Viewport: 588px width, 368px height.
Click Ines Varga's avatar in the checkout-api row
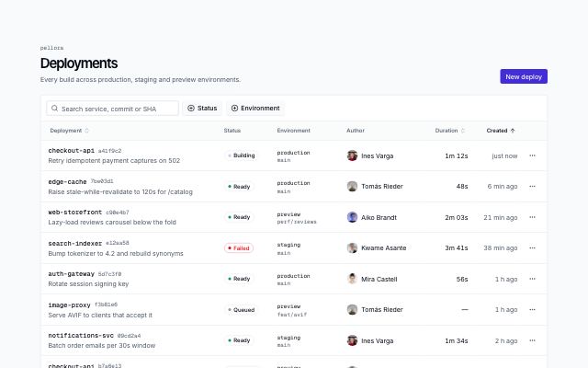click(352, 155)
